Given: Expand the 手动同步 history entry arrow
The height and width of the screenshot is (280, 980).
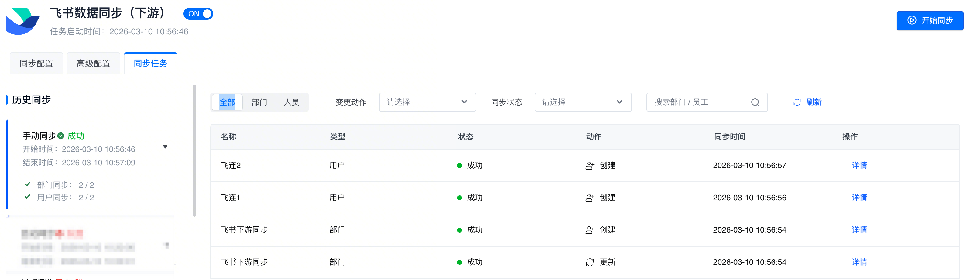Looking at the screenshot, I should point(165,147).
